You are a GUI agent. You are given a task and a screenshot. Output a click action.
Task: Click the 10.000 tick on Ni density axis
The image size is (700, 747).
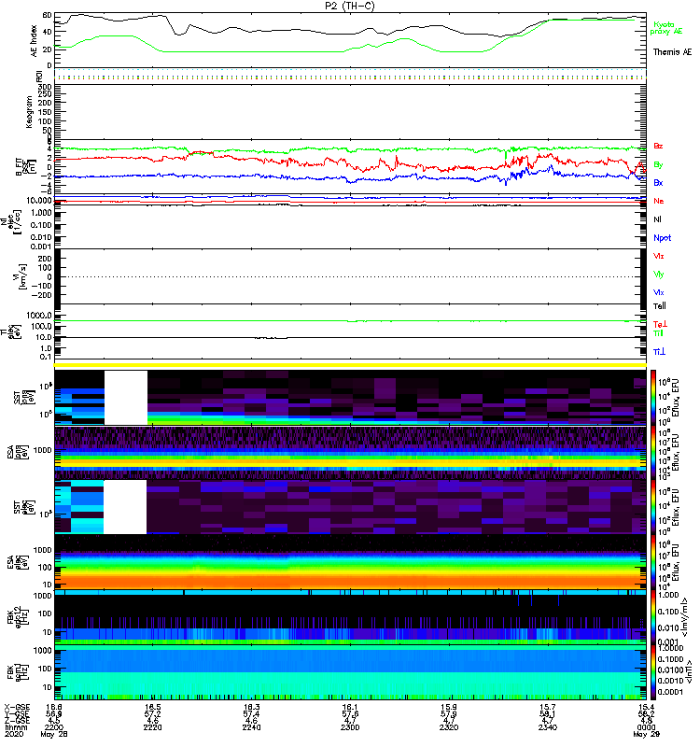39,201
